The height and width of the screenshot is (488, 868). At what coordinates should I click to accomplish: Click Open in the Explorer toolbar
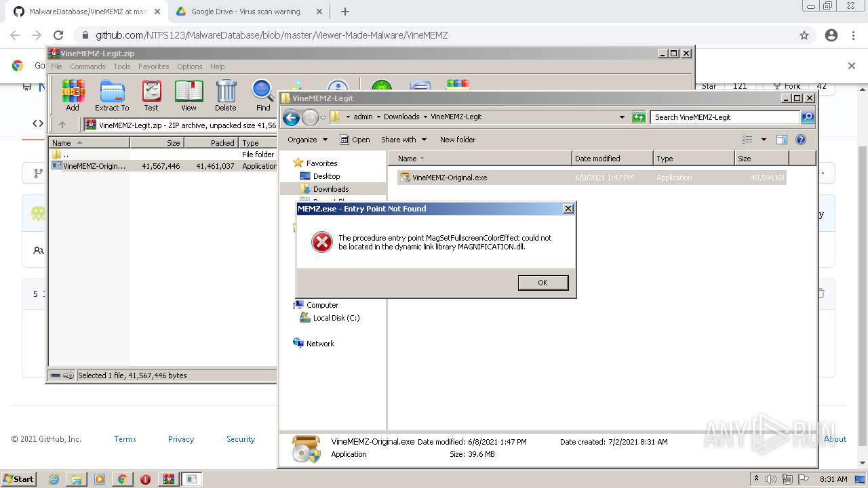click(x=355, y=140)
